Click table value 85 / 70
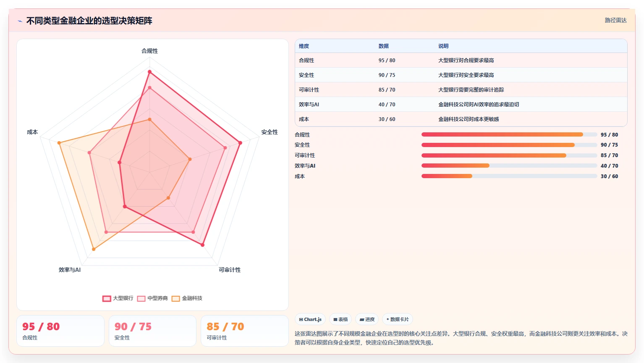The width and height of the screenshot is (644, 363). (x=387, y=90)
